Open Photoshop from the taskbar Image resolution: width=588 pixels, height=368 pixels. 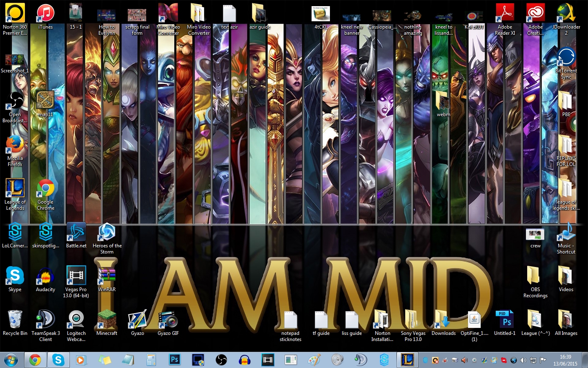click(174, 360)
